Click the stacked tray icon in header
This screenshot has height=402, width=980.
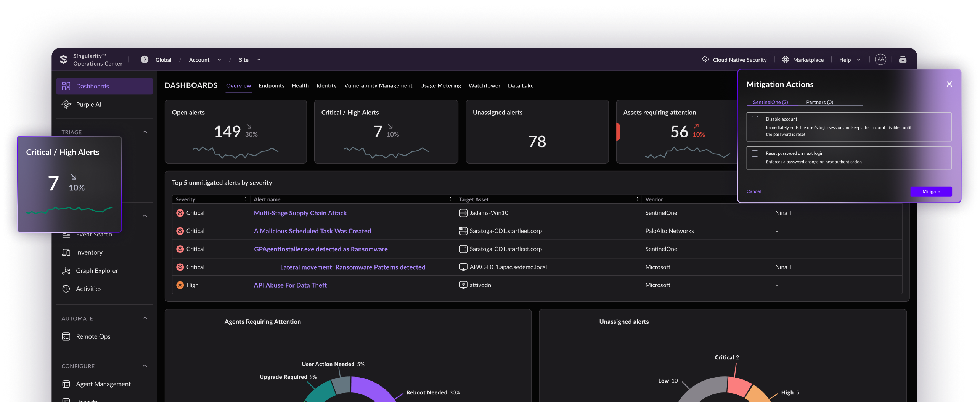(903, 59)
